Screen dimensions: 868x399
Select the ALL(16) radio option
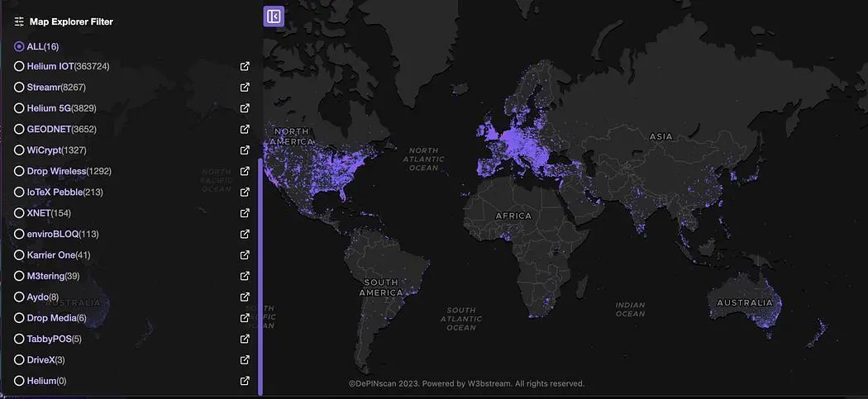tap(19, 46)
